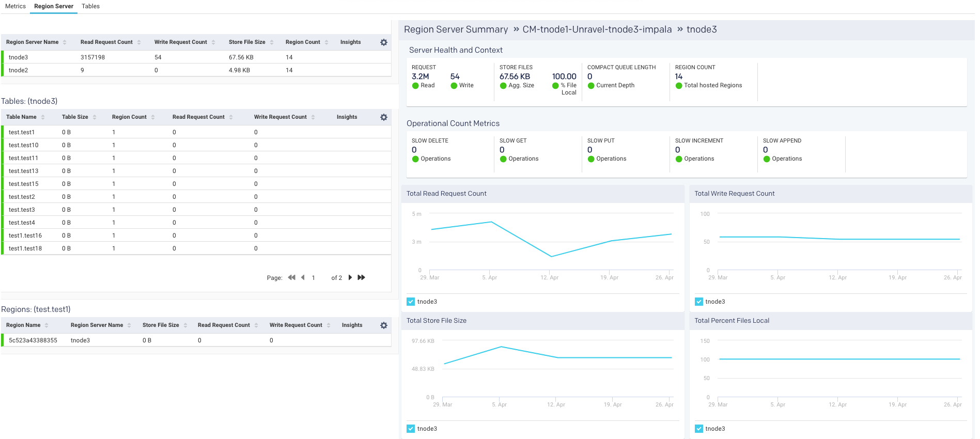Select tnode2 region server row
This screenshot has height=439, width=980.
(x=196, y=70)
